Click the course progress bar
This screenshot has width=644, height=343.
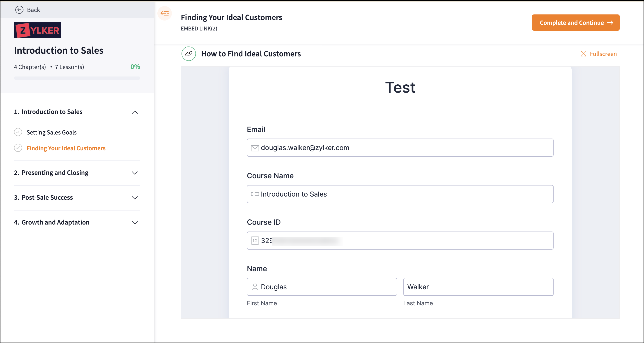[x=77, y=78]
